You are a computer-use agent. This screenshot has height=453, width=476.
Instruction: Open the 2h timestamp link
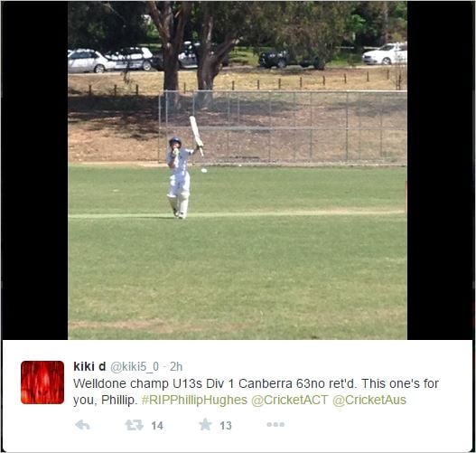coord(176,367)
